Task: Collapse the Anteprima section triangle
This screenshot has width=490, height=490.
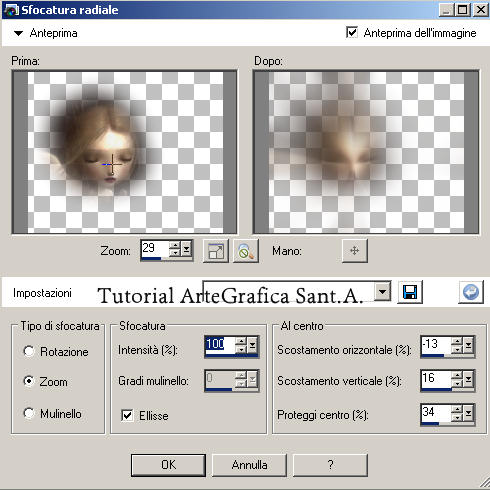Action: coord(18,33)
